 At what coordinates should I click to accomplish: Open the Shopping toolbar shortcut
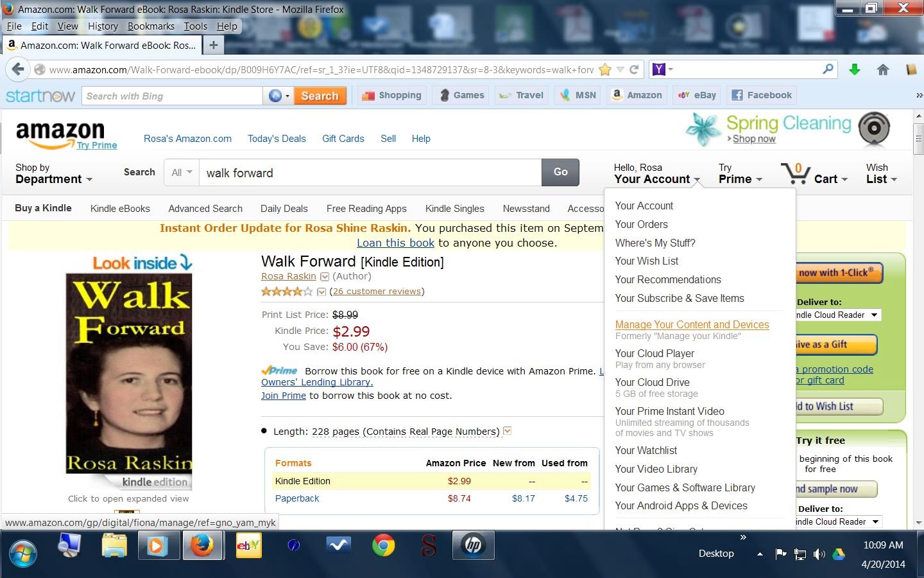[x=391, y=95]
